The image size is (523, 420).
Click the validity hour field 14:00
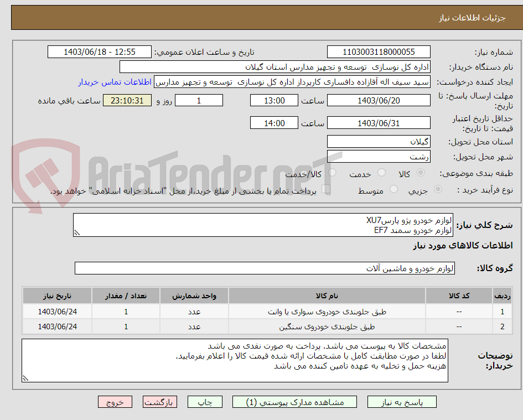pos(274,123)
